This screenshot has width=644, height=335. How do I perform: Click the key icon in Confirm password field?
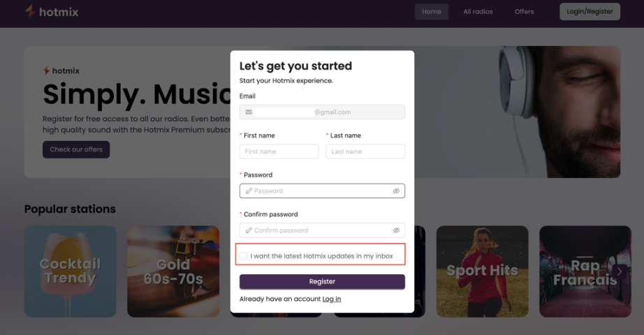click(249, 230)
